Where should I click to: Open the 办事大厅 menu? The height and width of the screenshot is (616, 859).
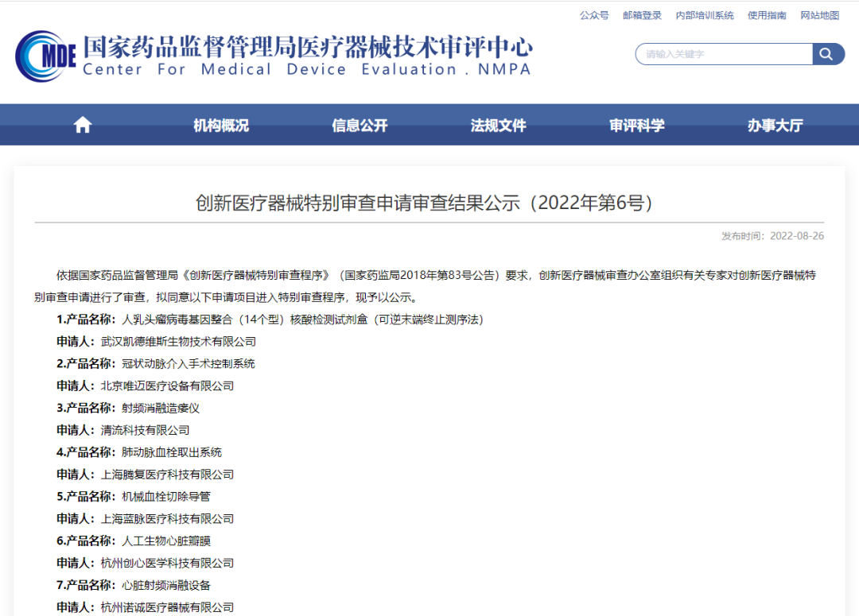tap(775, 126)
